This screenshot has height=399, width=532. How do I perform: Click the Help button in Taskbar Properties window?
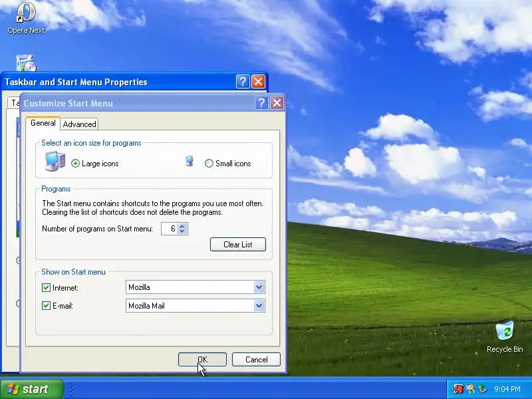point(243,82)
